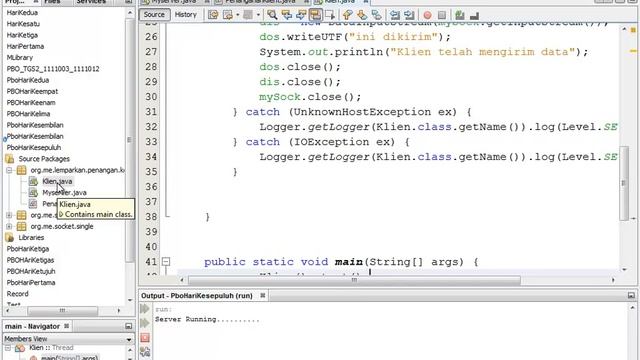Click editor vertical scrollbar thumb
This screenshot has height=360, width=640.
point(624,183)
